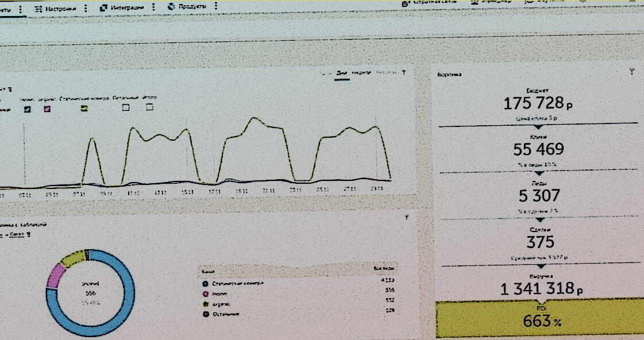Click the pink dot beside yandex row

205,294
